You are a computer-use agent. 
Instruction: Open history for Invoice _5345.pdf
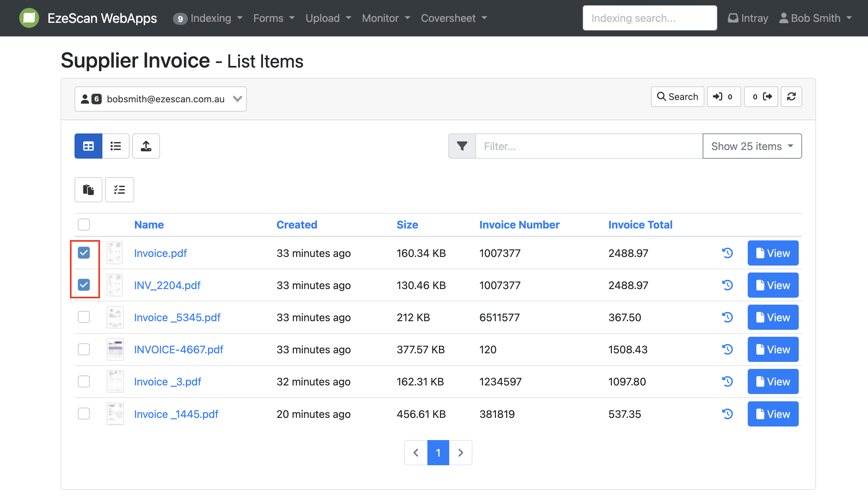pos(727,317)
